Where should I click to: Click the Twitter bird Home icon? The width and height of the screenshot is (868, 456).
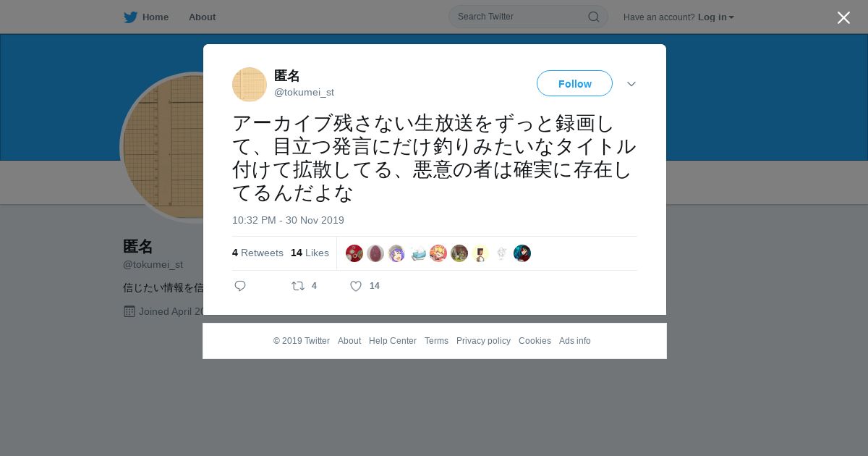point(130,17)
